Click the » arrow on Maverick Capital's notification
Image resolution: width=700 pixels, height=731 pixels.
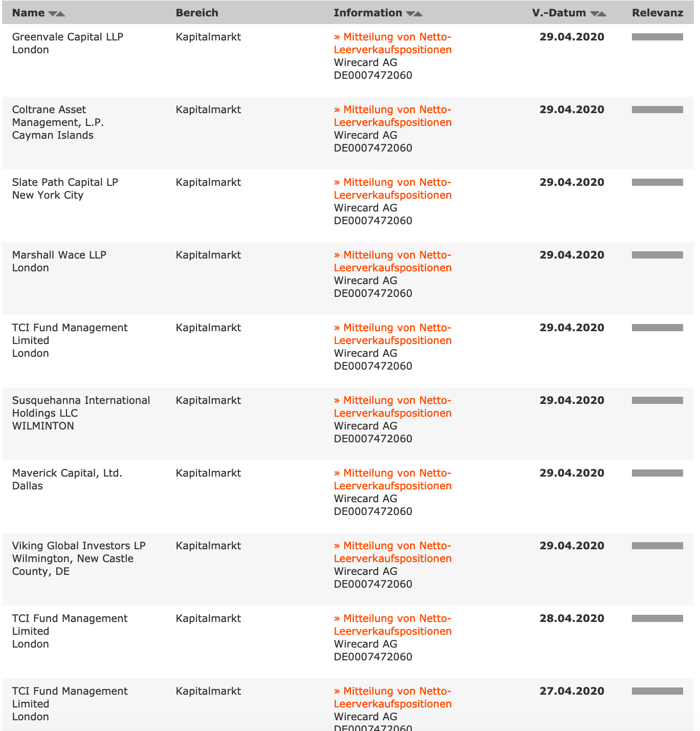click(x=338, y=473)
